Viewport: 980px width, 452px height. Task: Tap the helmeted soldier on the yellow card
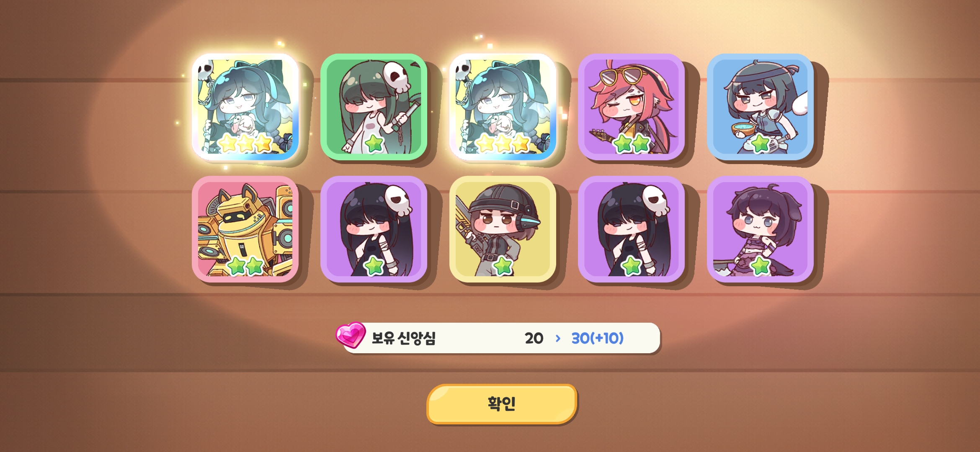(503, 229)
